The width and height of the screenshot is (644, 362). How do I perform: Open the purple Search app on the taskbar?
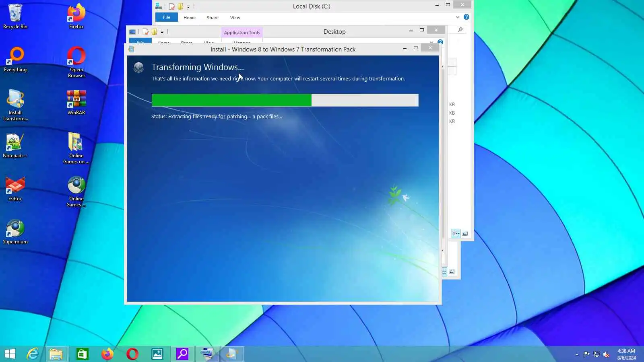[182, 354]
